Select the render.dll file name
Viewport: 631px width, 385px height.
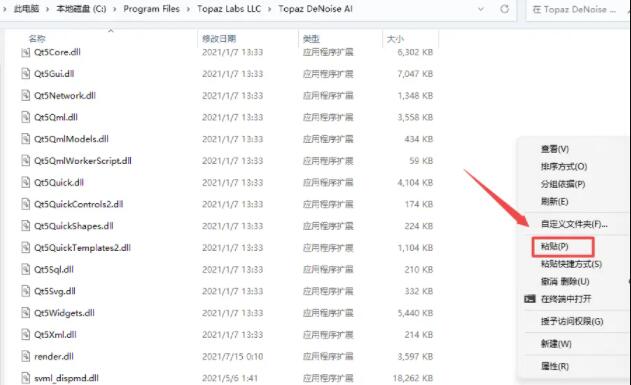tap(54, 356)
